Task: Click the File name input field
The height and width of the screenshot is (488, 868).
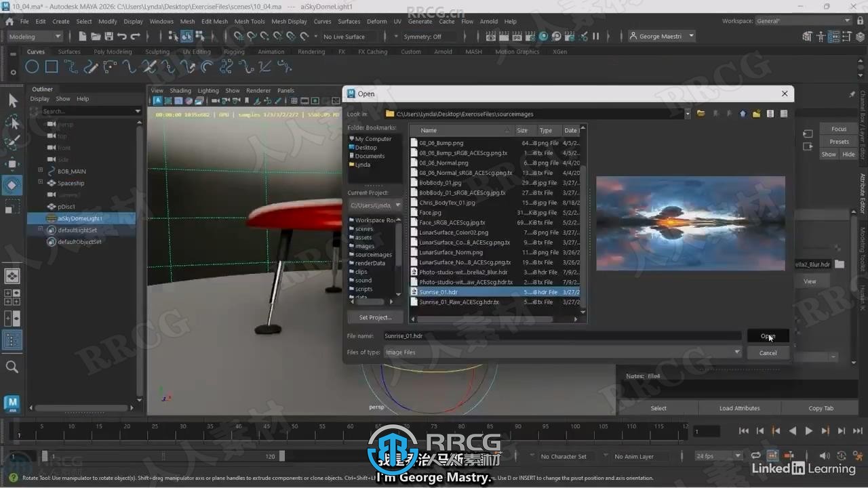Action: click(x=561, y=335)
